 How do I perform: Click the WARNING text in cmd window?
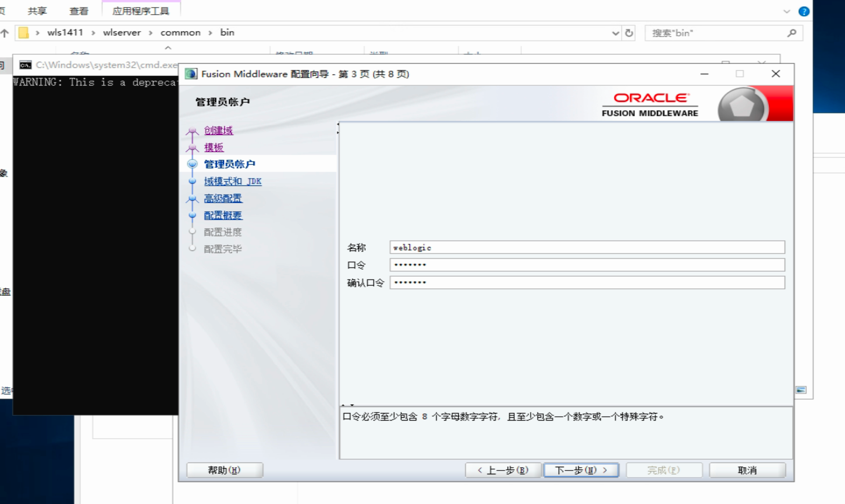coord(95,82)
